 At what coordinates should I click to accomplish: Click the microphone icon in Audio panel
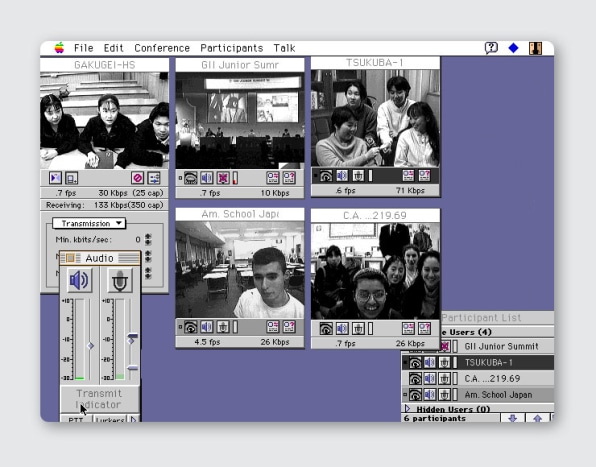coord(120,280)
